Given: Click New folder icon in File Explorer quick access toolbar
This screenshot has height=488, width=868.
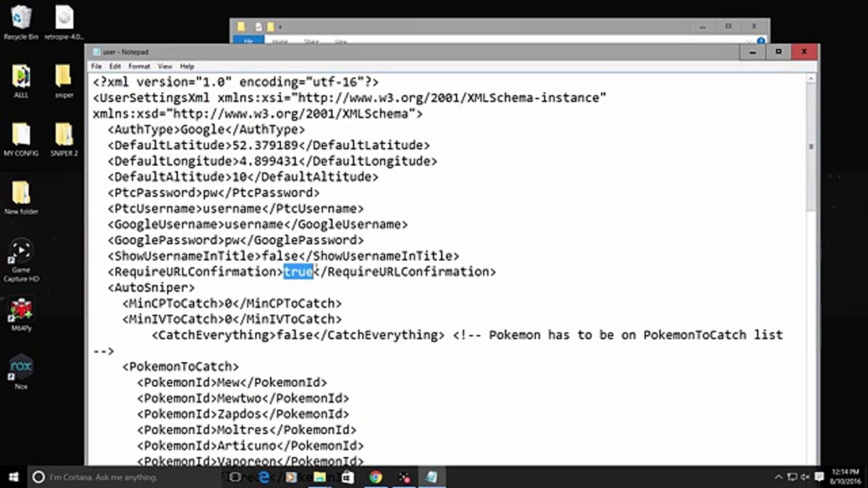Looking at the screenshot, I should coord(270,27).
